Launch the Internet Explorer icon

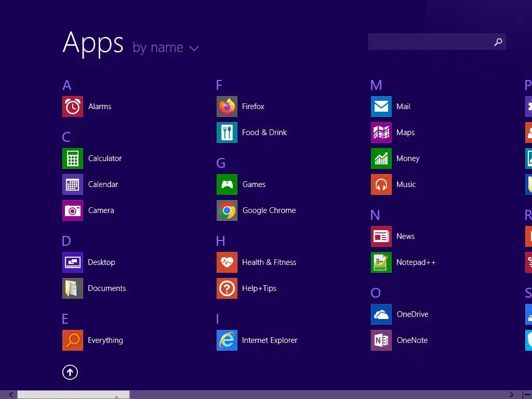click(x=227, y=340)
